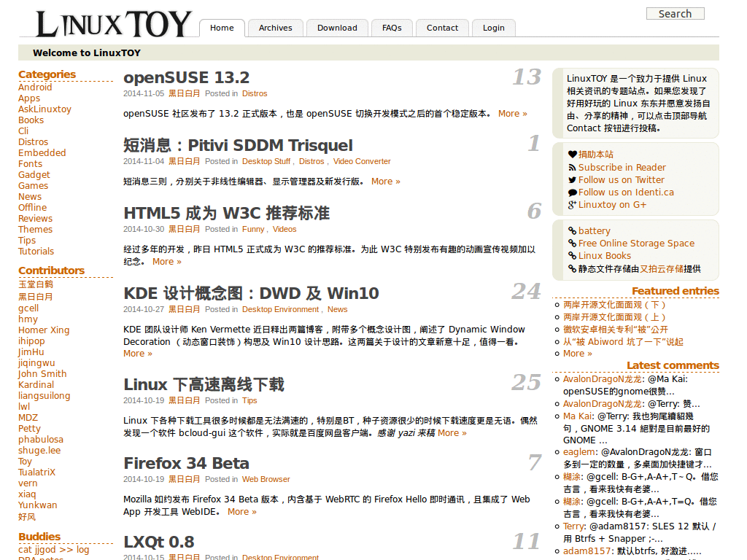Open the openSUSE 13.2 article title
The height and width of the screenshot is (560, 747).
pos(186,77)
